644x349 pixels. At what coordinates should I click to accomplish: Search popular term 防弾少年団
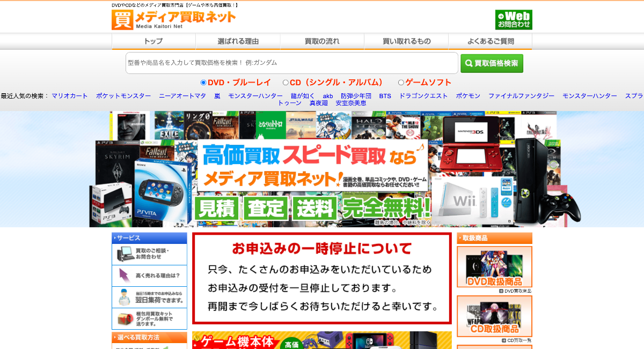click(x=356, y=96)
